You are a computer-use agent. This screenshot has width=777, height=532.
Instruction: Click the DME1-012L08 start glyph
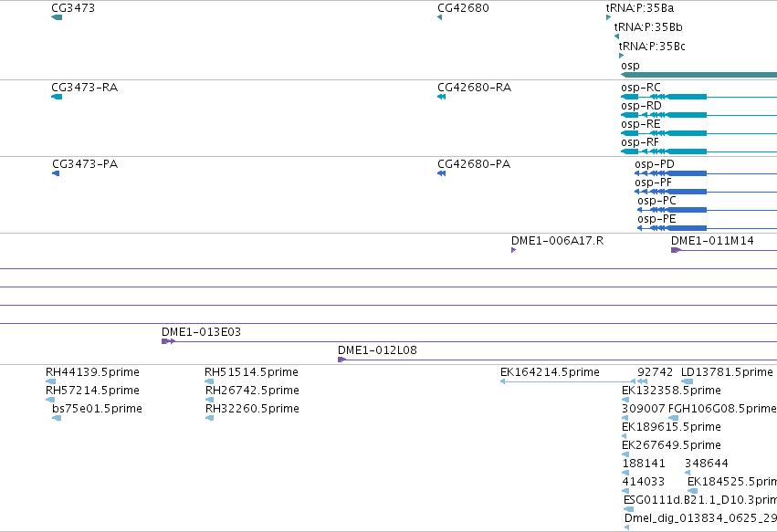coord(341,360)
